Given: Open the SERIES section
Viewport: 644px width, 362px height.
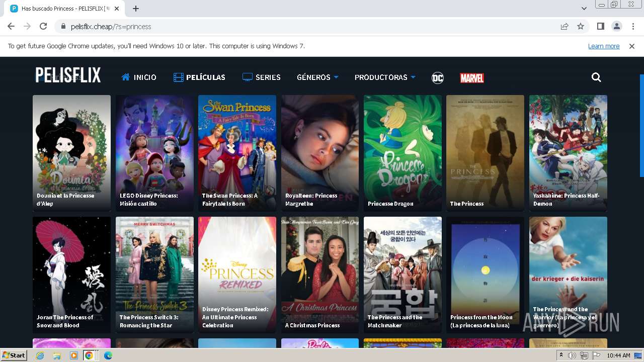Looking at the screenshot, I should pyautogui.click(x=262, y=77).
